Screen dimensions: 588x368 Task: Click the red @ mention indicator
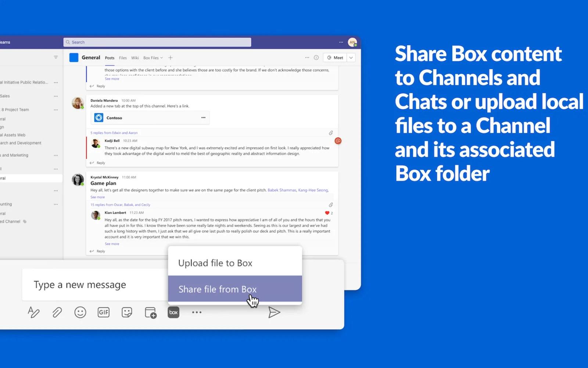[x=338, y=141]
